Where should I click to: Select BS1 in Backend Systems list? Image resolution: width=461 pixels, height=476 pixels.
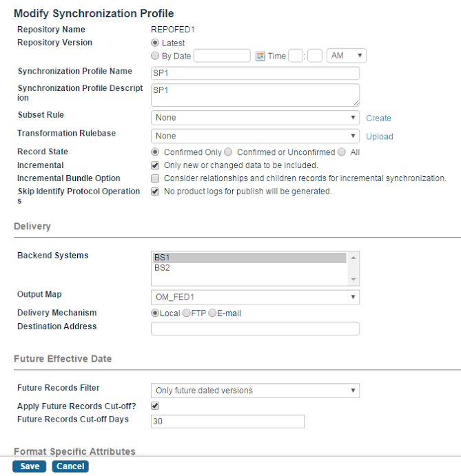click(249, 258)
